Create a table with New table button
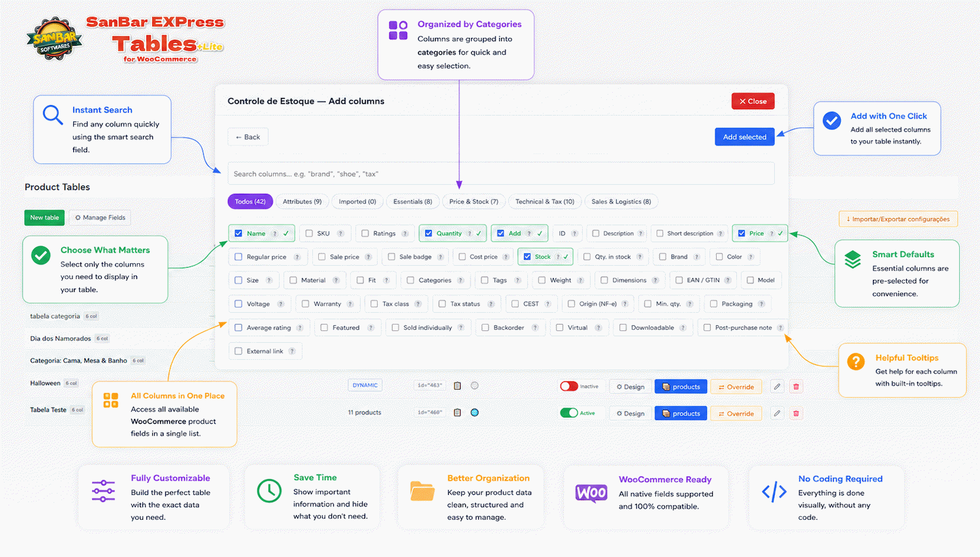 click(44, 217)
